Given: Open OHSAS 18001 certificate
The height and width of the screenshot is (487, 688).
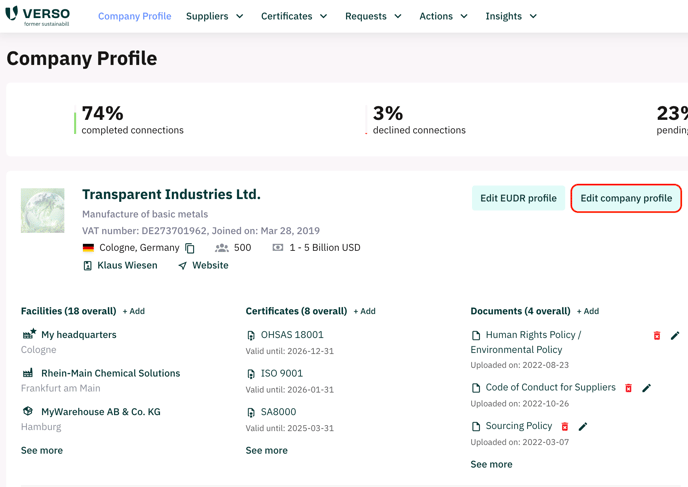Looking at the screenshot, I should tap(292, 335).
